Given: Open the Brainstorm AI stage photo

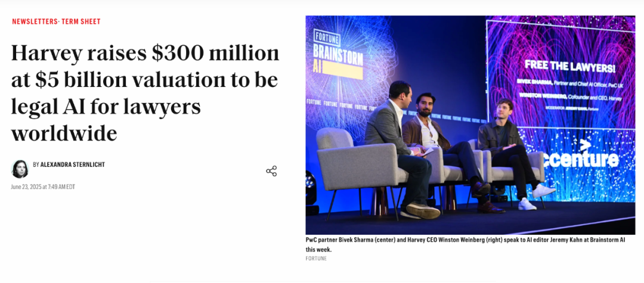Looking at the screenshot, I should click(470, 125).
